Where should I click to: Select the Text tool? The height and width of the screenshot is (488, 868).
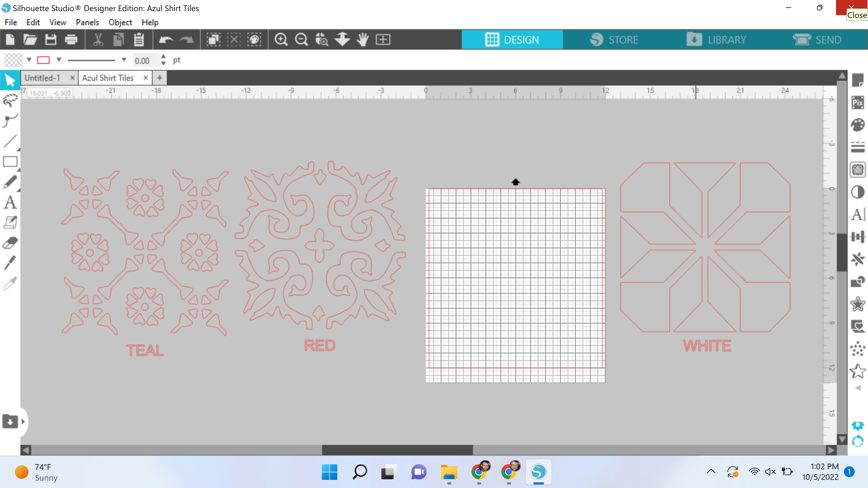click(10, 202)
